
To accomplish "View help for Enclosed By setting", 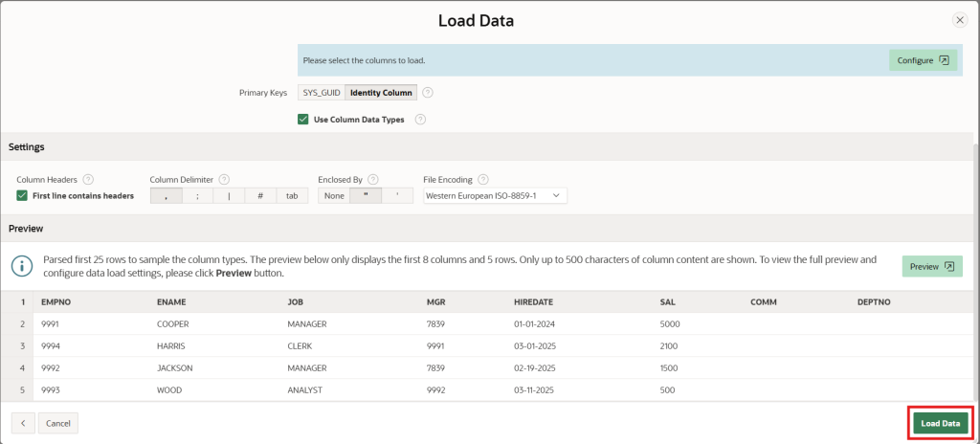I will click(x=373, y=180).
